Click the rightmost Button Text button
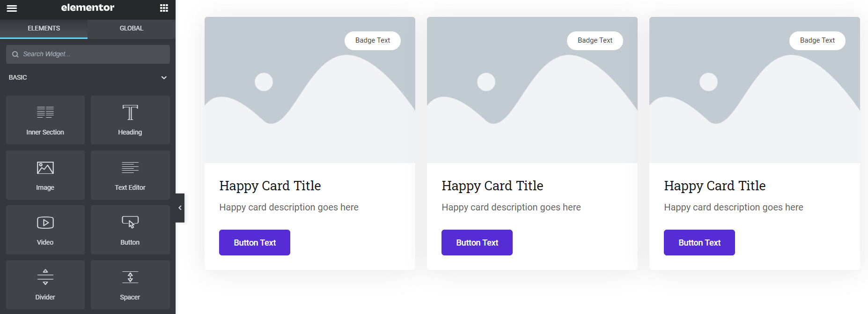The image size is (868, 314). pos(699,242)
